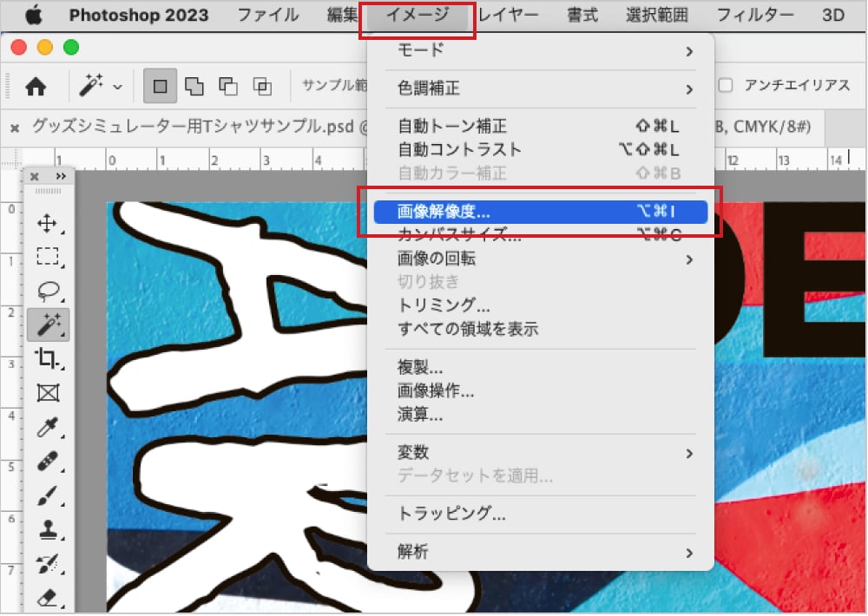The image size is (868, 616).
Task: Choose the New Selection mode button
Action: click(x=161, y=86)
